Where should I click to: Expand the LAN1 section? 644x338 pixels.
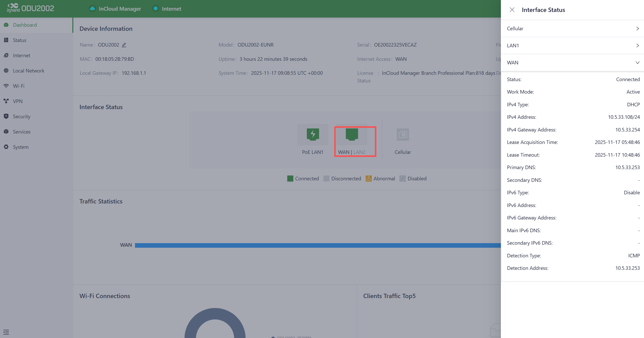point(572,46)
